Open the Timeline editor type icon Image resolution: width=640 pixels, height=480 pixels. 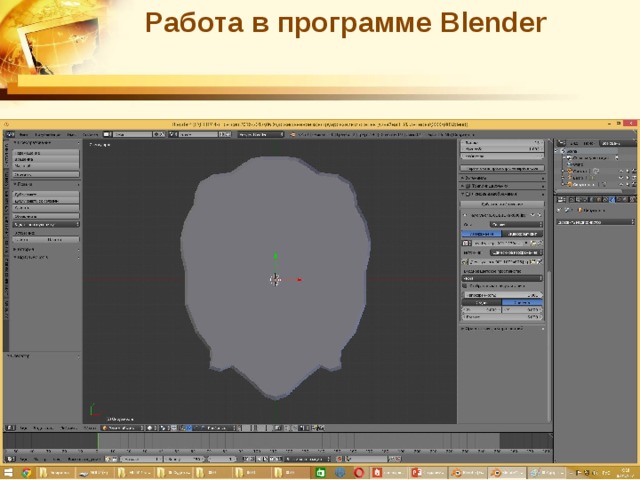coord(10,459)
